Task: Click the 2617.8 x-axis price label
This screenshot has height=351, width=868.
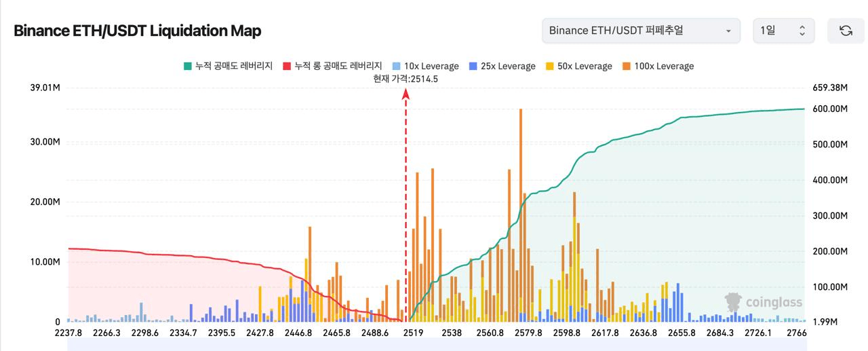Action: (x=605, y=333)
